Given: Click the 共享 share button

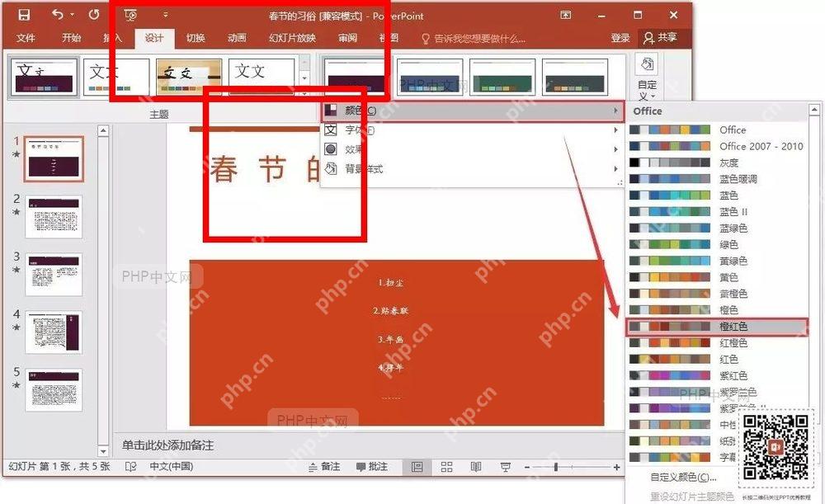Looking at the screenshot, I should pos(661,38).
